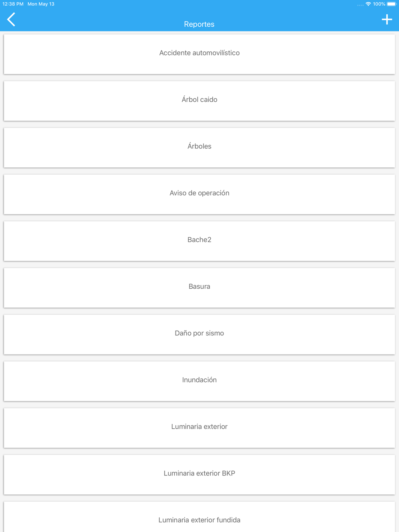Select the Inundación report option
Image resolution: width=399 pixels, height=532 pixels.
click(199, 381)
